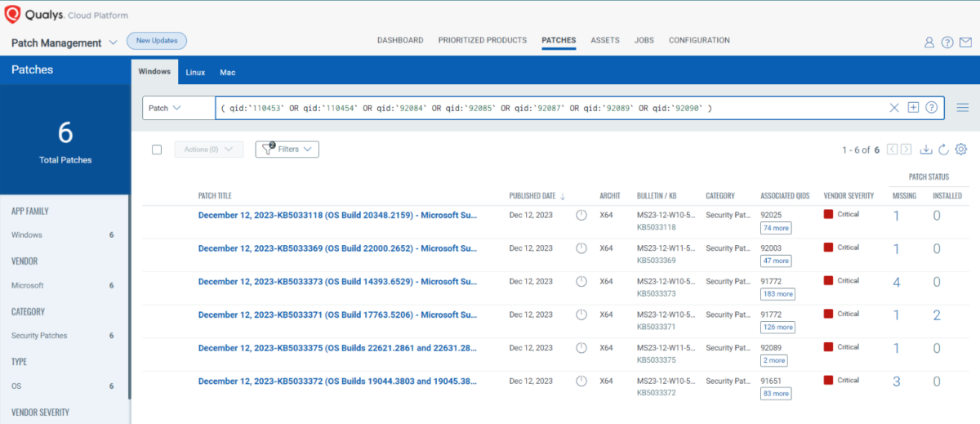Click into the QID search query field
The height and width of the screenshot is (424, 980).
(x=547, y=108)
